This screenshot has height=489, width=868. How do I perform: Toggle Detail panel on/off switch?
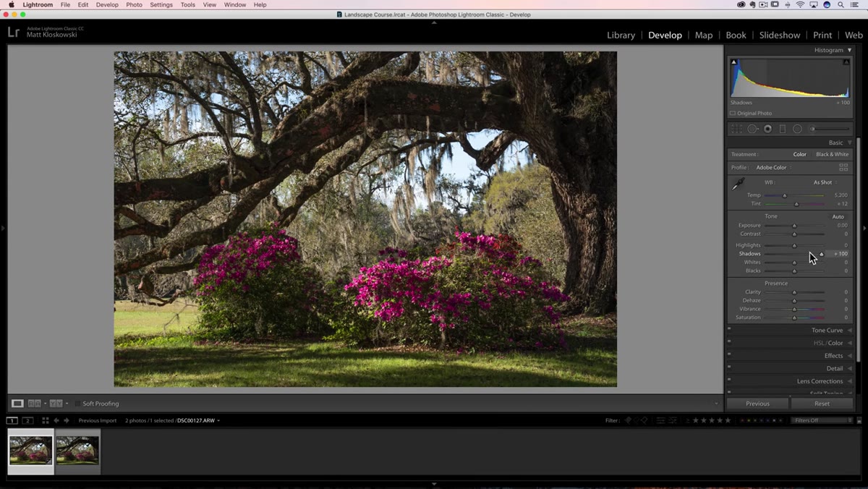coord(729,367)
